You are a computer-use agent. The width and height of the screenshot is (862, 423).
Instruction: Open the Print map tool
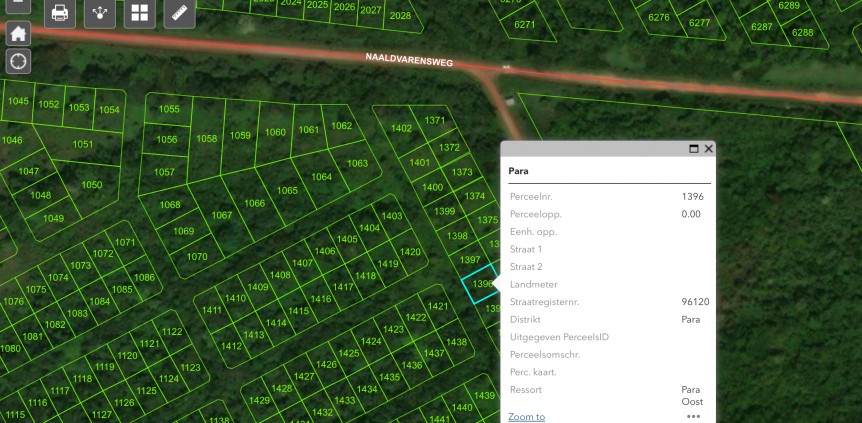coord(60,13)
